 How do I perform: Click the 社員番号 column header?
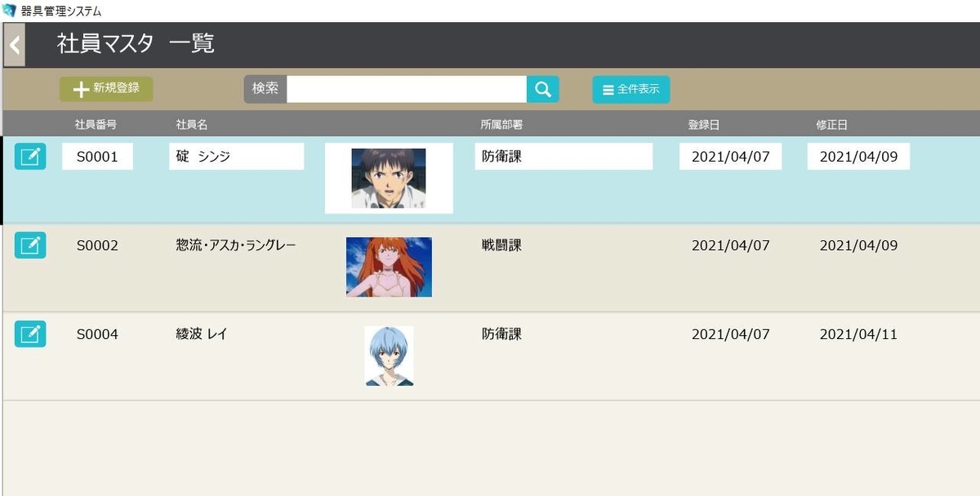(96, 125)
